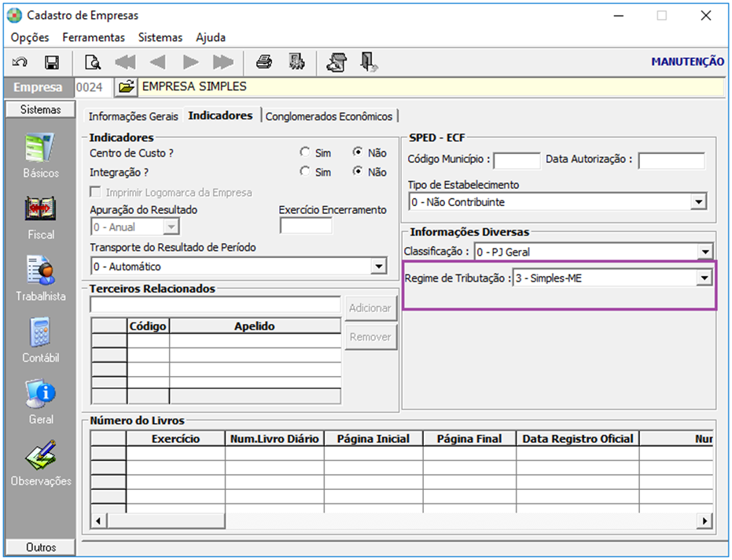The width and height of the screenshot is (732, 560).
Task: Switch to Informações Gerais tab
Action: pos(134,116)
